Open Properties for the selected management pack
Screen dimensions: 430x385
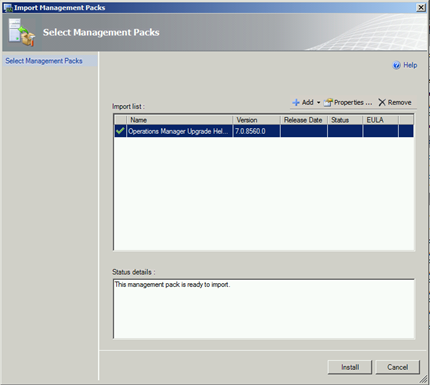click(x=348, y=103)
